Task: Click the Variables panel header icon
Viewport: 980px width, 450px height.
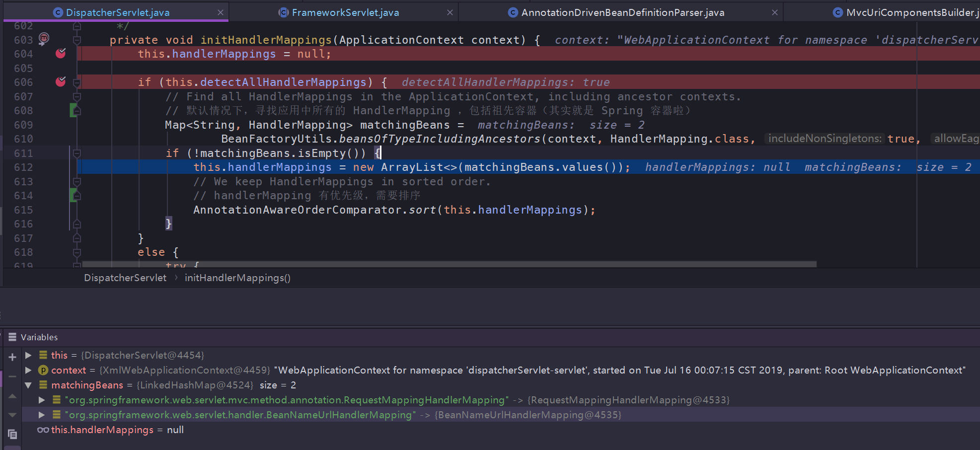Action: 12,337
